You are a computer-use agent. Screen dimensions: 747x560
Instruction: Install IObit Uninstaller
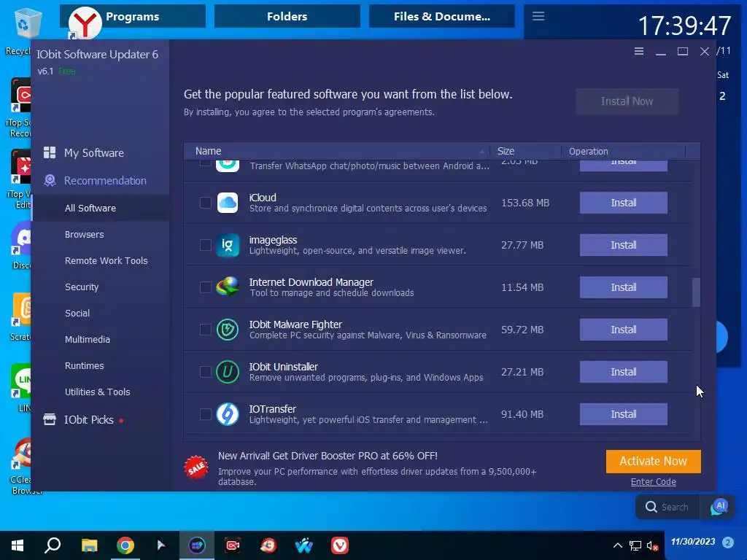pos(623,372)
